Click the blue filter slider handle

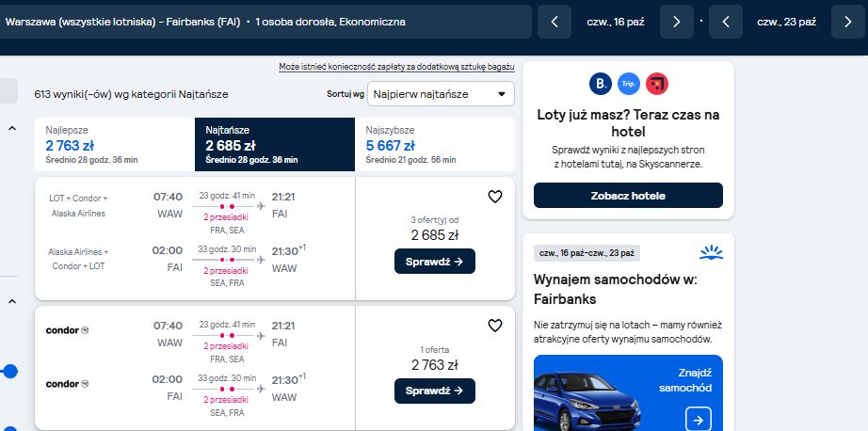pyautogui.click(x=10, y=372)
